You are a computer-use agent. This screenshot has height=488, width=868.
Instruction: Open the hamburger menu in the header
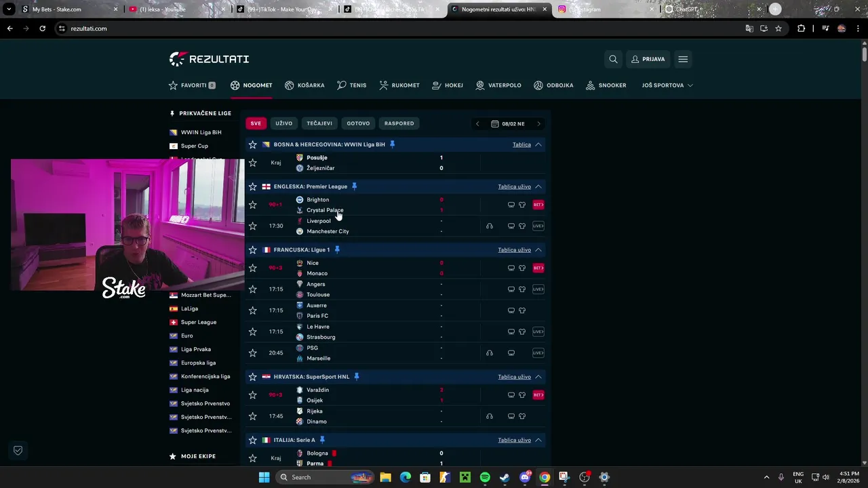click(x=683, y=59)
